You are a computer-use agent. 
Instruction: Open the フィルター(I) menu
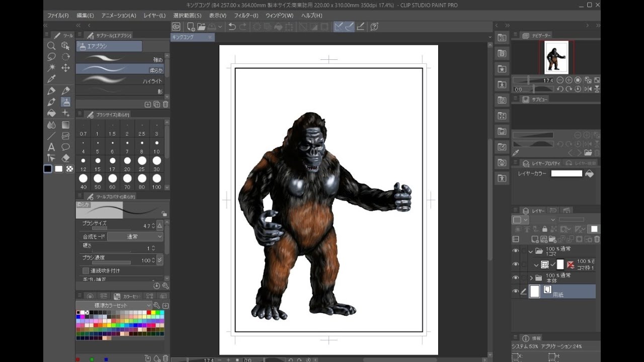pyautogui.click(x=246, y=16)
